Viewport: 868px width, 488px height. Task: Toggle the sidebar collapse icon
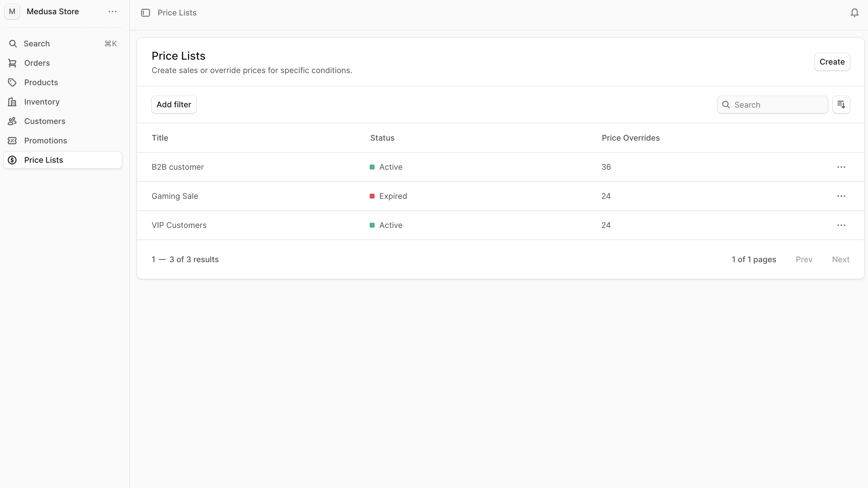tap(145, 13)
